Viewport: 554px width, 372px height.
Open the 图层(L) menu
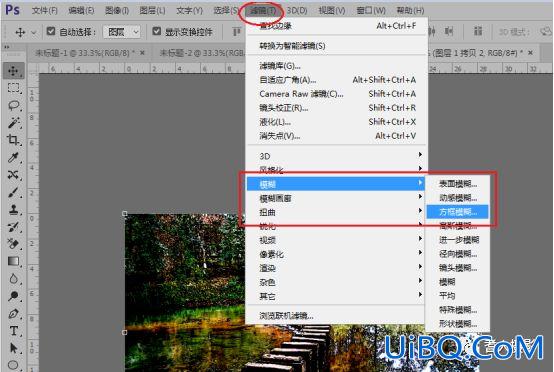coord(152,11)
